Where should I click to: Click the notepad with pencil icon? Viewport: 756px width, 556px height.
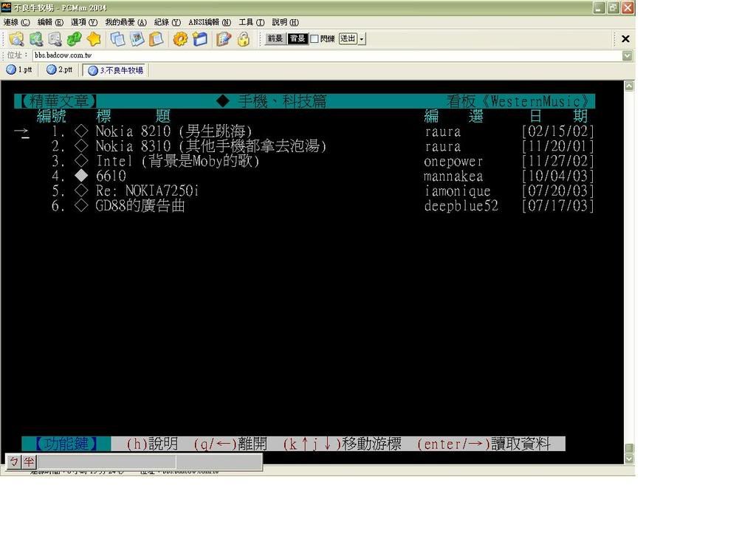223,39
